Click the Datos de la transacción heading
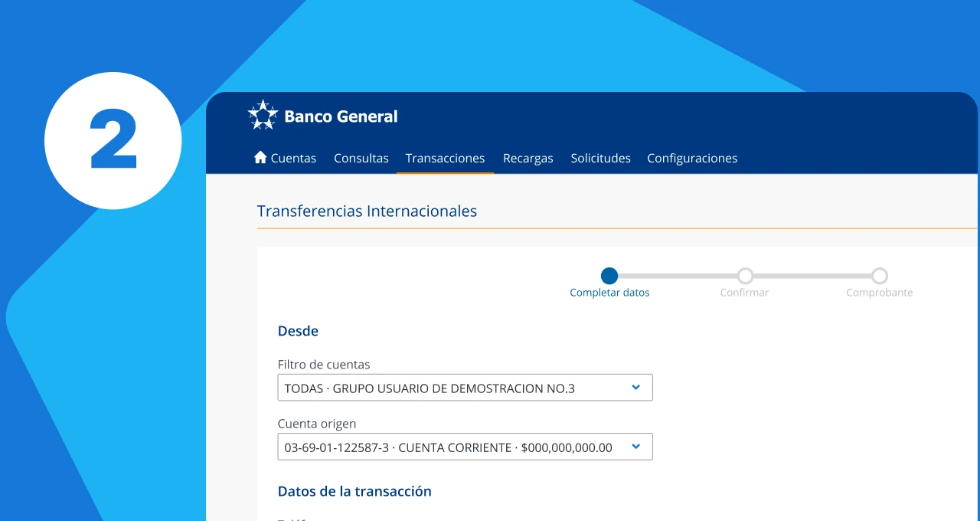The image size is (980, 521). (x=354, y=491)
